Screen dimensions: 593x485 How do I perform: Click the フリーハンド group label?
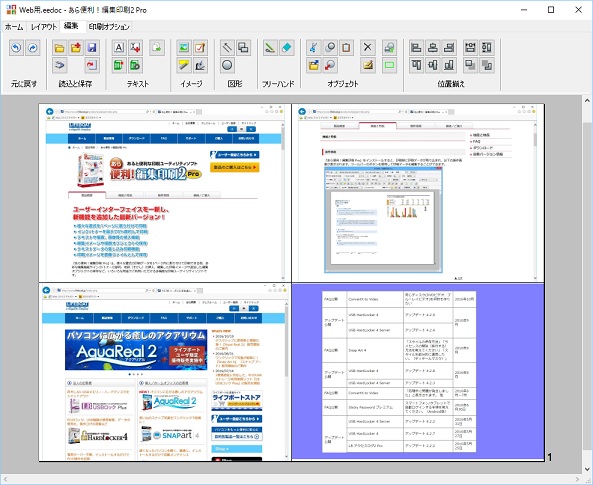(x=278, y=84)
